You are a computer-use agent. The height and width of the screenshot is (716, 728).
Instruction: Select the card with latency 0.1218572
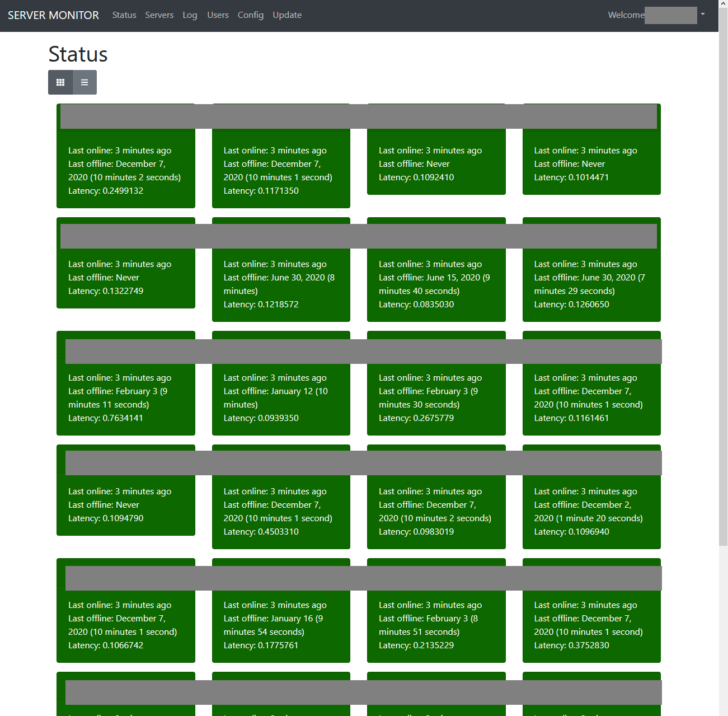tap(281, 269)
